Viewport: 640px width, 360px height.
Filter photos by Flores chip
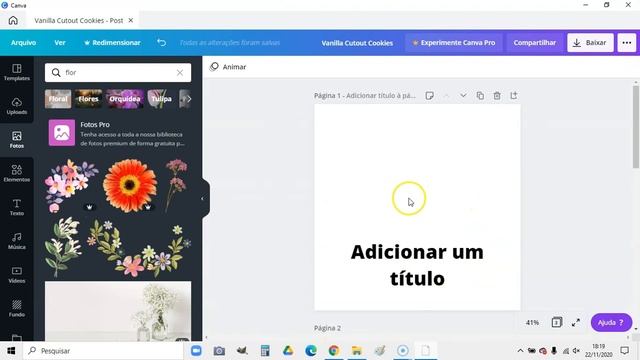(x=89, y=99)
